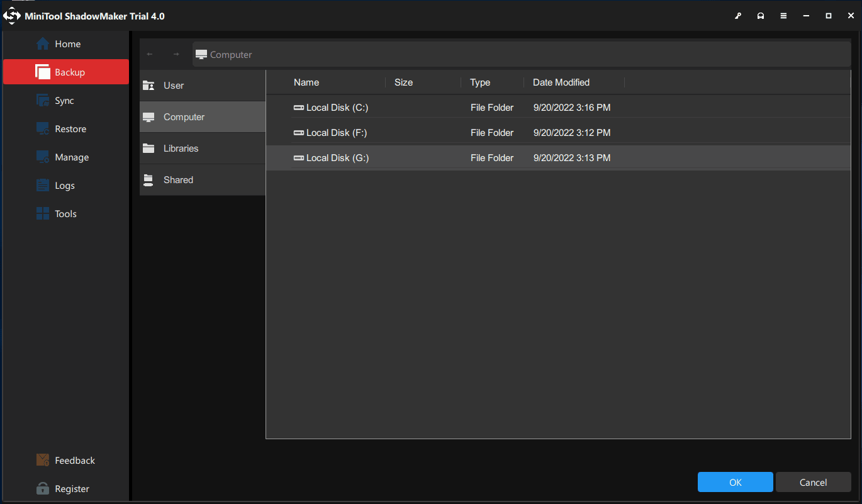Click the date 9/20/2022 3:12 PM

click(x=572, y=133)
